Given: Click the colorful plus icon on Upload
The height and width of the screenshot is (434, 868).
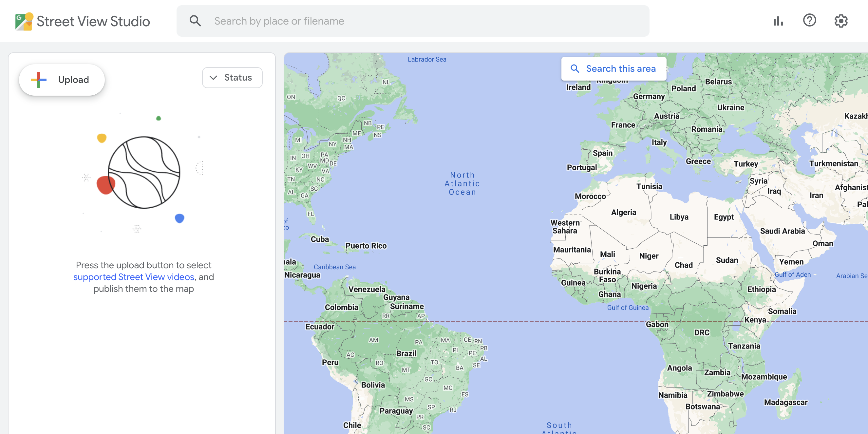Looking at the screenshot, I should [x=39, y=80].
